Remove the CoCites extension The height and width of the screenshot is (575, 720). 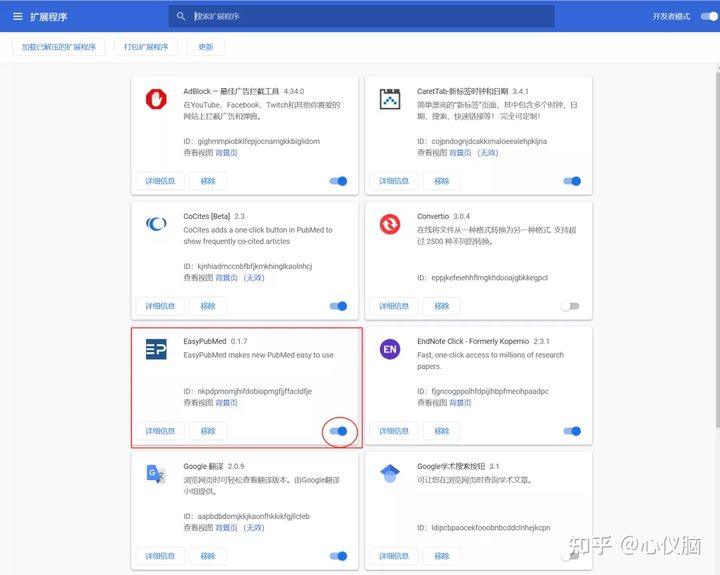point(208,306)
